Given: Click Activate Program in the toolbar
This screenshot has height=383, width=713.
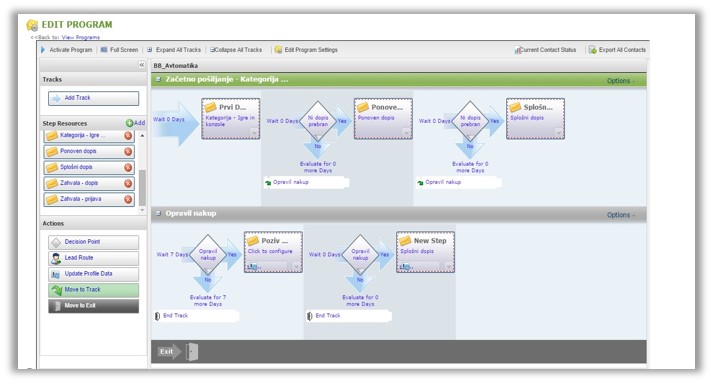Looking at the screenshot, I should point(67,50).
